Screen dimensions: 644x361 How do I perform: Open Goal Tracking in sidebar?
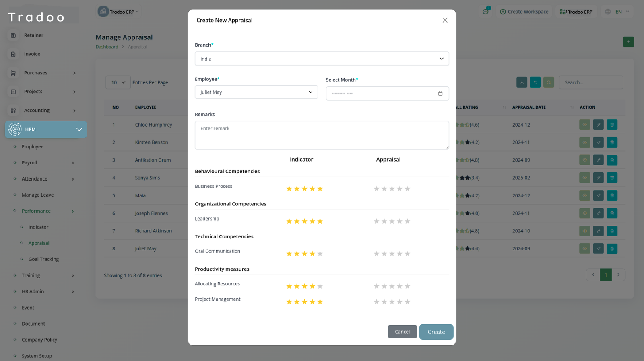coord(43,259)
